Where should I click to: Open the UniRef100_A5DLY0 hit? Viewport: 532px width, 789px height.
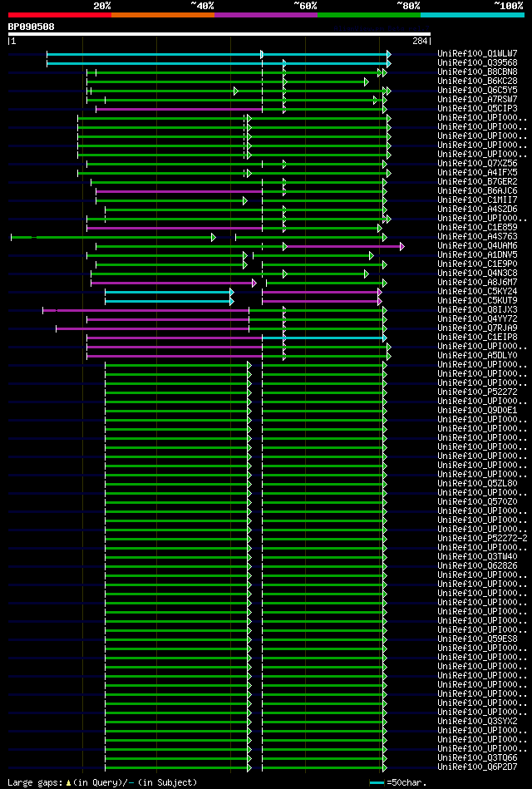click(477, 356)
